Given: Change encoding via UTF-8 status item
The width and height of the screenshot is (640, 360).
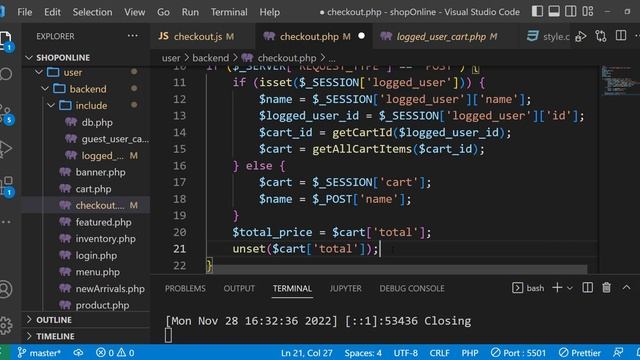Looking at the screenshot, I should point(405,353).
